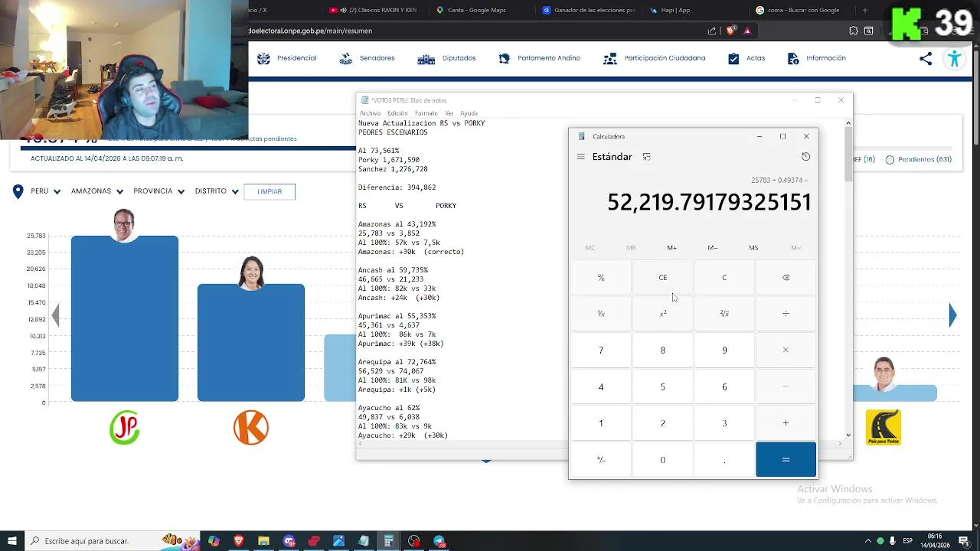The width and height of the screenshot is (980, 551).
Task: Toggle calculator keep-on-top mode icon
Action: [x=647, y=157]
